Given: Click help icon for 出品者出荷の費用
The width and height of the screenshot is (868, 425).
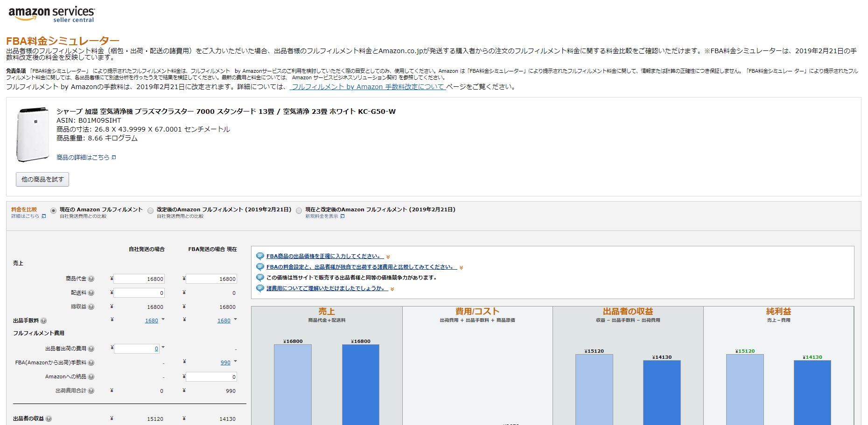Looking at the screenshot, I should (x=91, y=349).
